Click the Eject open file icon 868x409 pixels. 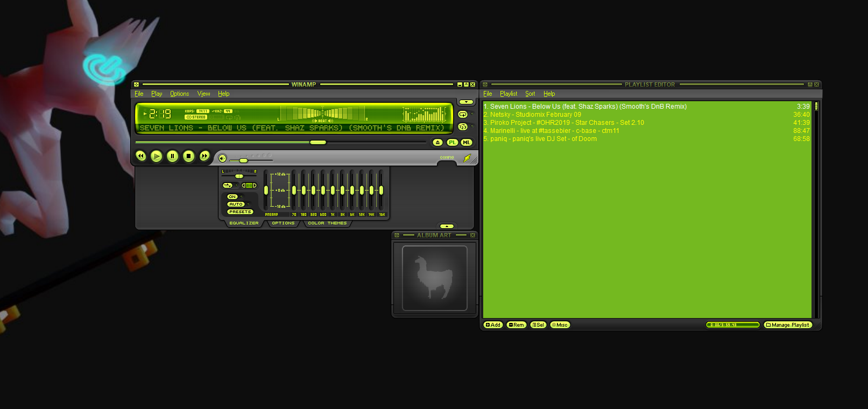click(437, 143)
